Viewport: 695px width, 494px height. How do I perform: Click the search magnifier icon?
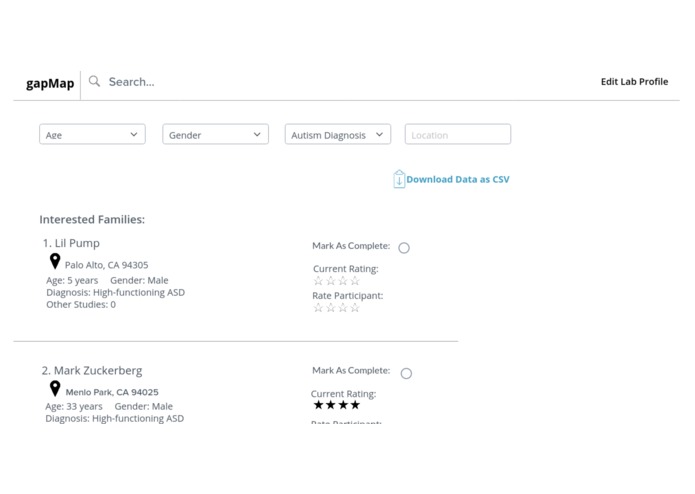coord(94,81)
